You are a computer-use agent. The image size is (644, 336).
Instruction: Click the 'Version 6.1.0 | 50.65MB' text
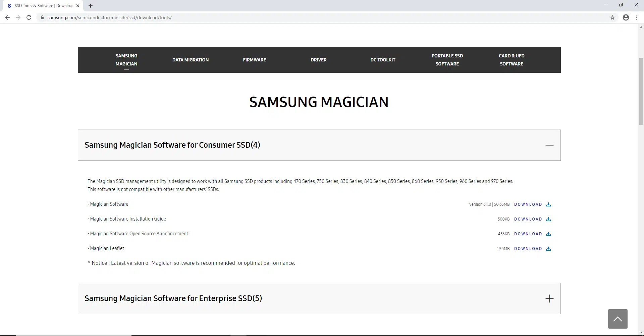(x=489, y=204)
